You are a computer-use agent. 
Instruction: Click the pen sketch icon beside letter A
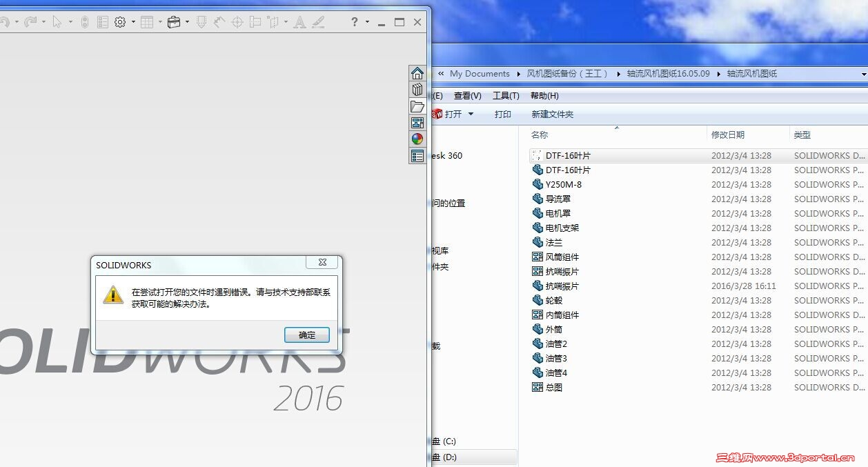(x=317, y=22)
